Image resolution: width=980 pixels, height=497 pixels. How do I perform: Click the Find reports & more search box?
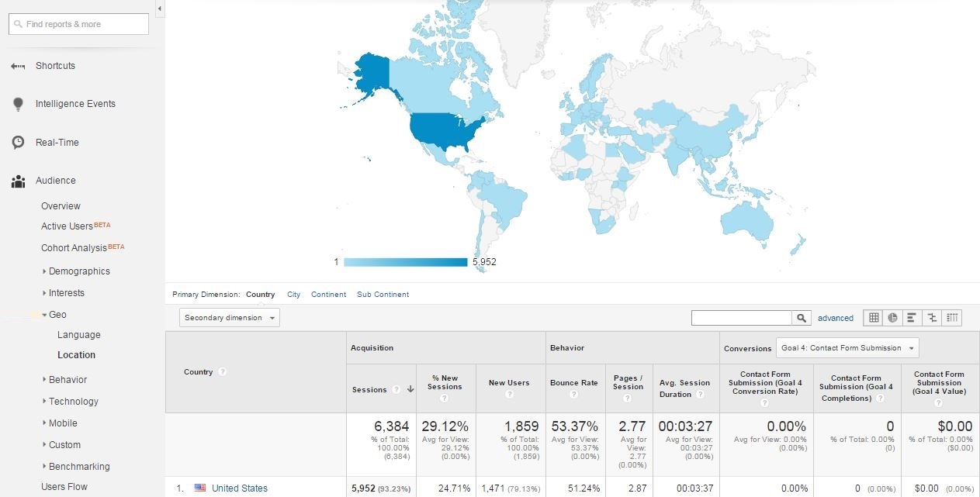point(78,24)
